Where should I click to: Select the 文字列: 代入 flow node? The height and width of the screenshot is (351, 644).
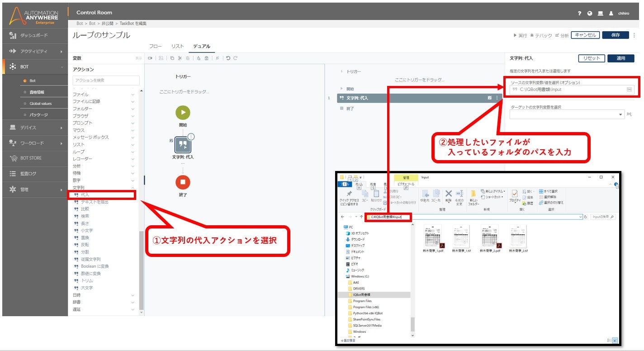coord(183,145)
